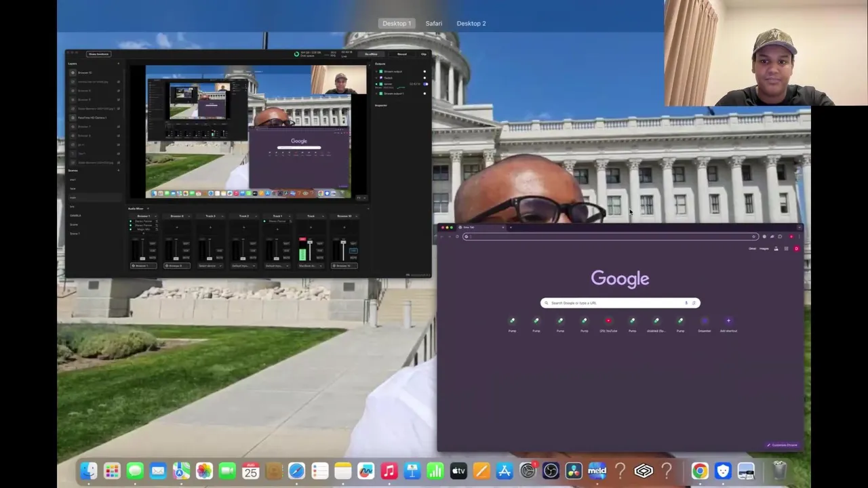Open the (25) YouTube shortcut
868x488 pixels.
(x=608, y=324)
